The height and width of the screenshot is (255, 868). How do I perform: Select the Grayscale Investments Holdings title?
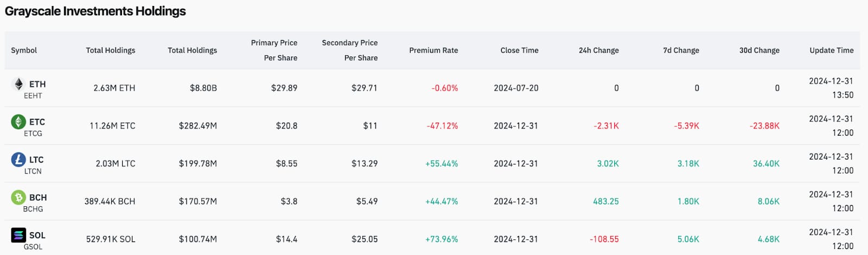coord(95,11)
